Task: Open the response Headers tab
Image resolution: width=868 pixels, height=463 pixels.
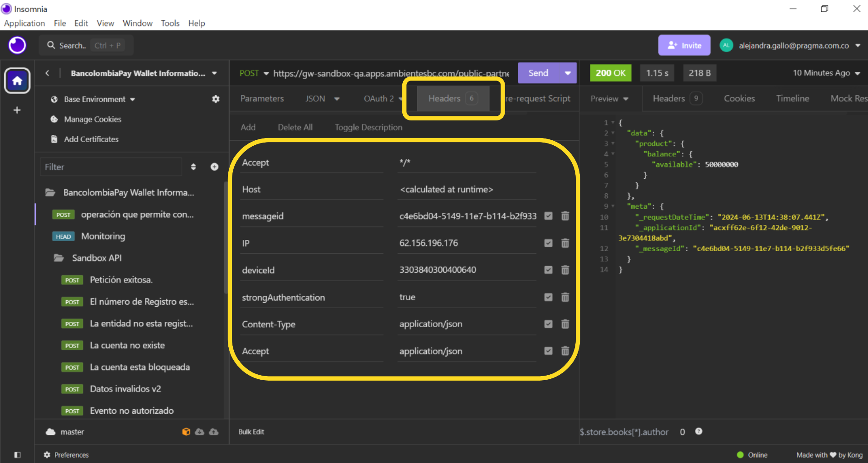Action: [677, 99]
